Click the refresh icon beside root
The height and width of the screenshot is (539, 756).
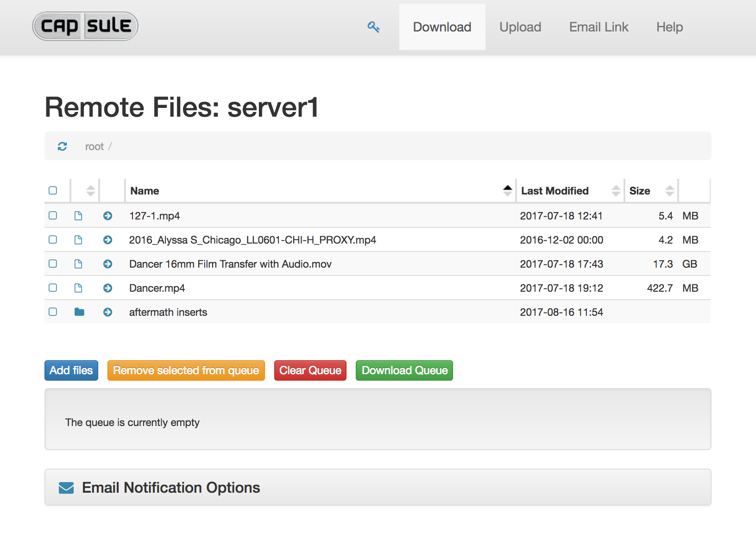[x=63, y=146]
